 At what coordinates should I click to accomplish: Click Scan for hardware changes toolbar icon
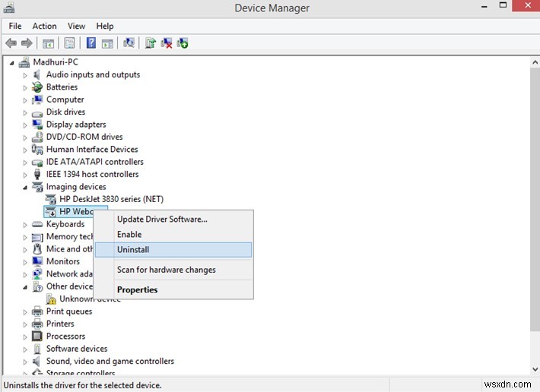pyautogui.click(x=129, y=43)
